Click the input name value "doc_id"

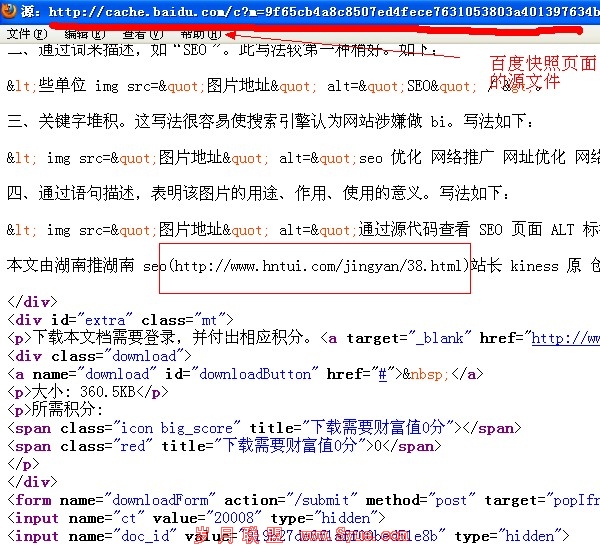tap(145, 536)
